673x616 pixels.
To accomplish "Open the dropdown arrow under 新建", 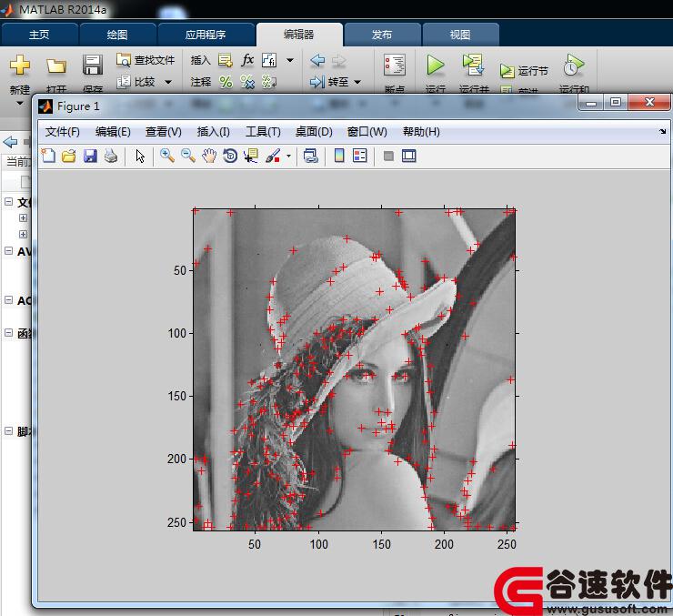I will (20, 103).
